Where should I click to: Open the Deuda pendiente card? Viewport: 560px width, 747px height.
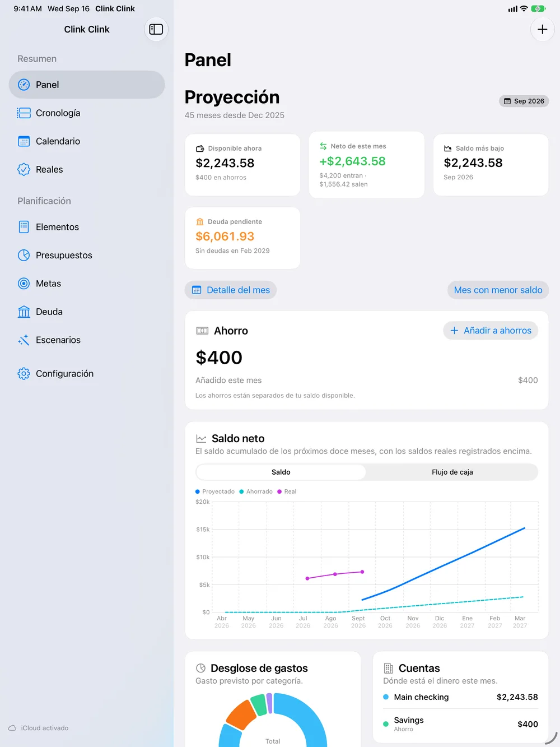pos(242,238)
